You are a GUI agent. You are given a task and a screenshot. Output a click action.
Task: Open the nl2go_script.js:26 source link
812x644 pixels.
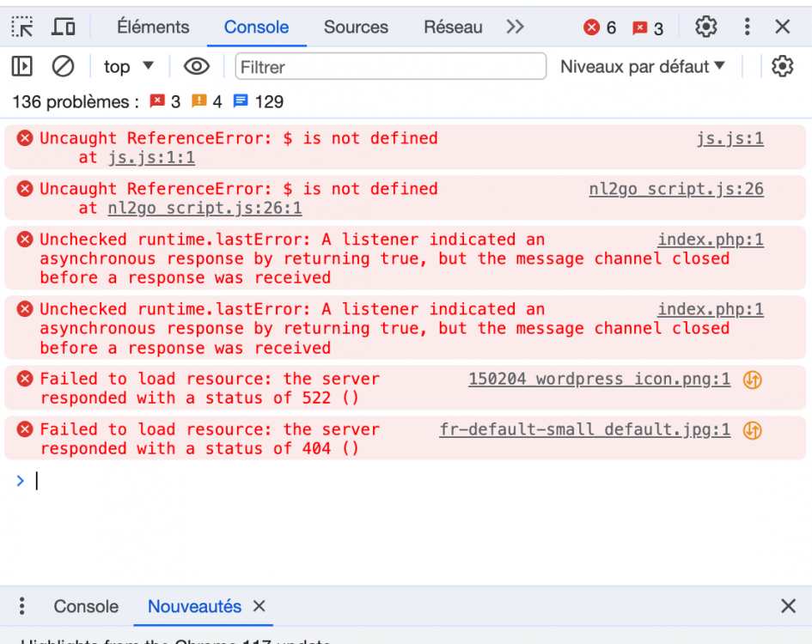pyautogui.click(x=676, y=189)
